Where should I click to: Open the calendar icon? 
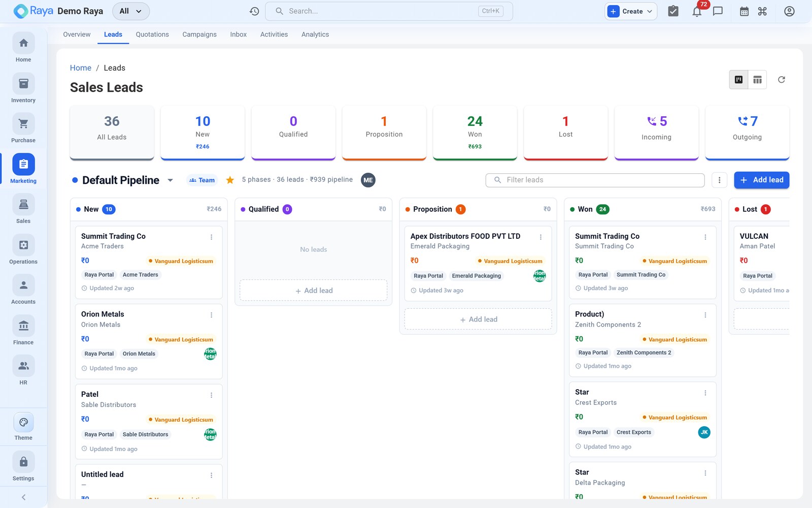tap(744, 11)
